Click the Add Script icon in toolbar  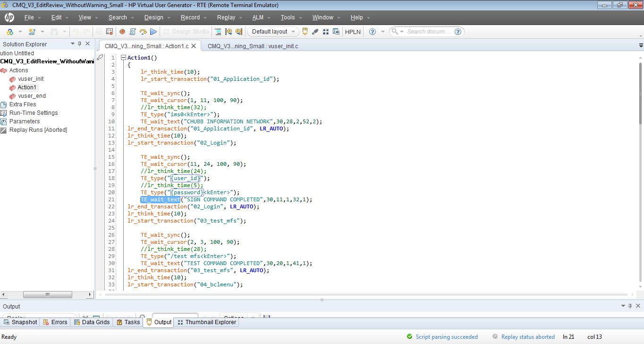pyautogui.click(x=9, y=32)
